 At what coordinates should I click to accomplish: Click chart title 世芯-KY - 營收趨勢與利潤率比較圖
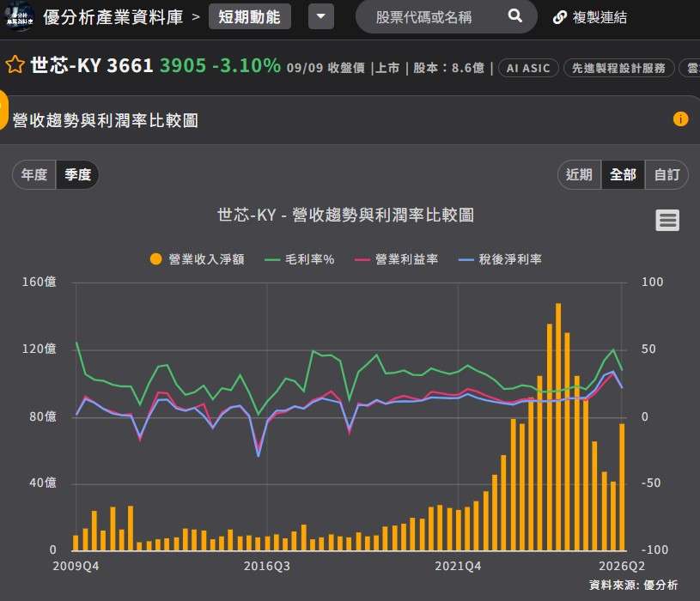pos(345,215)
